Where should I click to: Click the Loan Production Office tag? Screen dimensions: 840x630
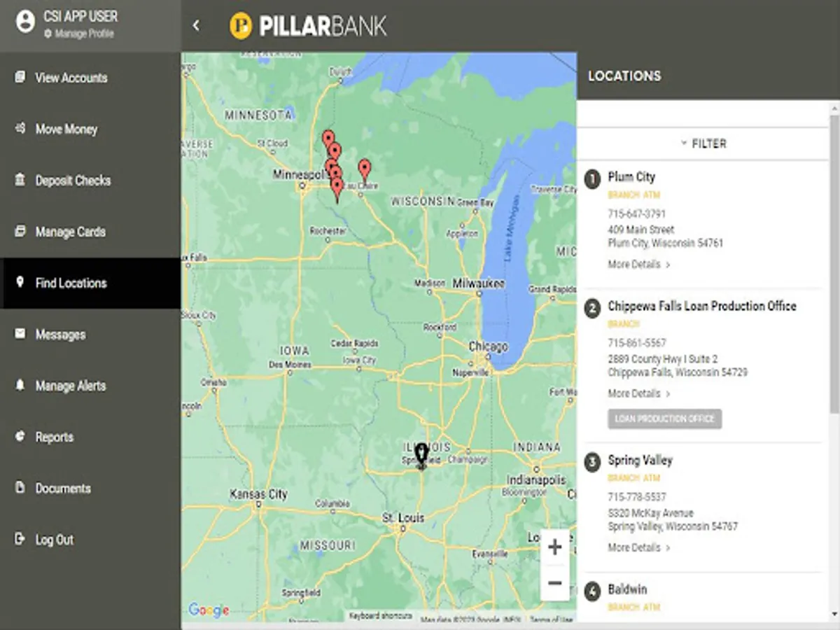click(x=664, y=419)
